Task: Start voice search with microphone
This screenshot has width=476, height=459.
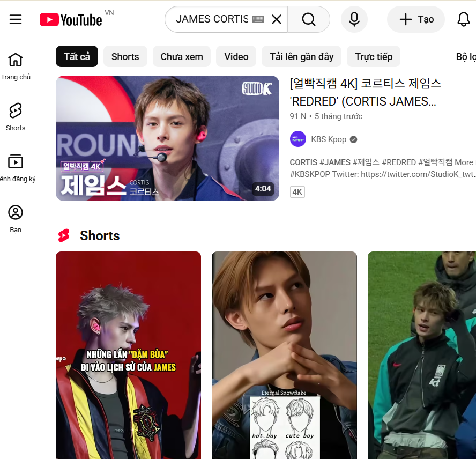Action: tap(354, 19)
